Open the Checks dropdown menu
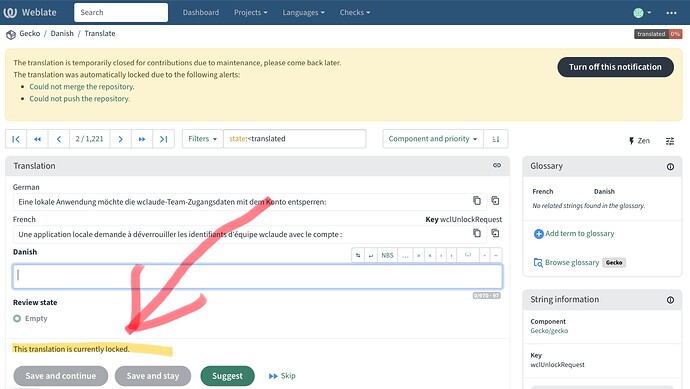Screen dimensions: 690x389 pos(354,12)
